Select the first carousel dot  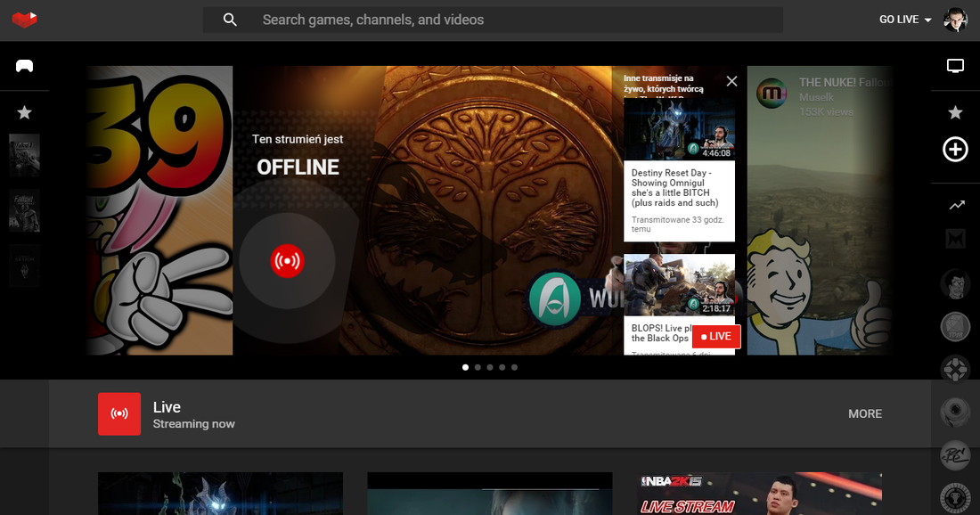pos(465,367)
